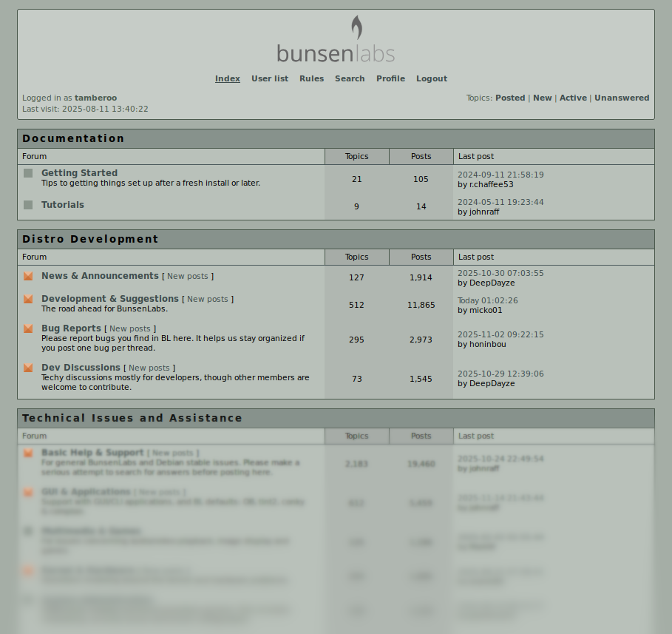Open last post dated 2025-10-30 07:03:55
Image resolution: width=672 pixels, height=634 pixels.
pyautogui.click(x=500, y=273)
